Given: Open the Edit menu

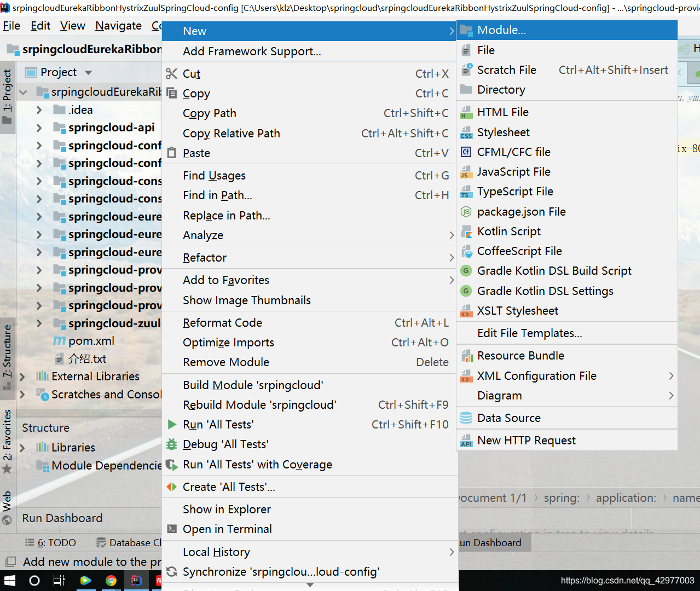Looking at the screenshot, I should 41,26.
